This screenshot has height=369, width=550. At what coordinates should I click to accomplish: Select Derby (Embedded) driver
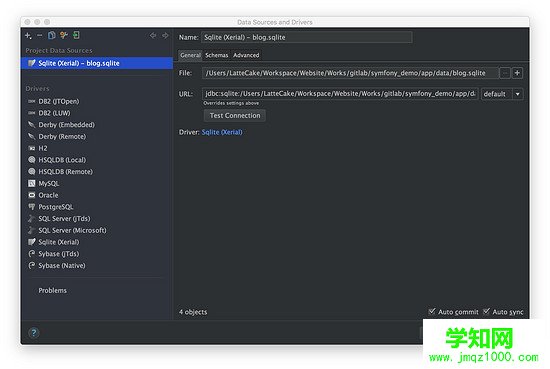[x=66, y=125]
